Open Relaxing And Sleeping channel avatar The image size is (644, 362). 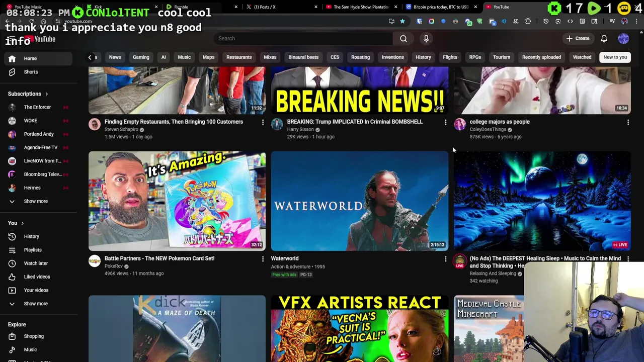coord(460,261)
